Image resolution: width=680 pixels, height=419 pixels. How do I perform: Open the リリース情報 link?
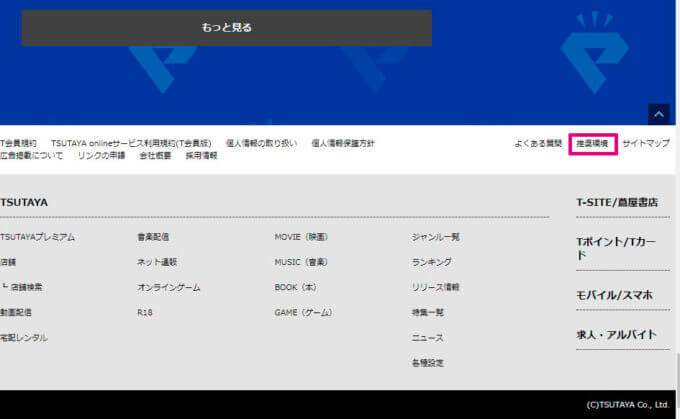point(435,287)
